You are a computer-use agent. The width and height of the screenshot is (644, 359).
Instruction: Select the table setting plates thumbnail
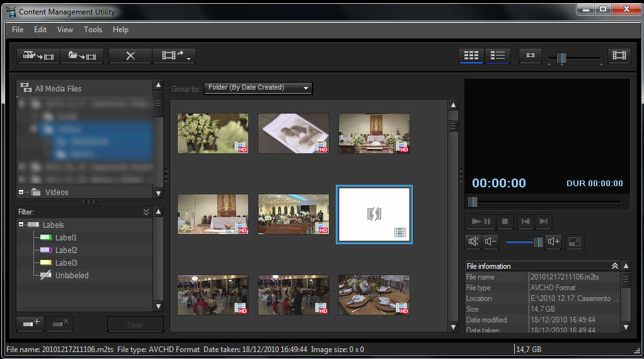click(x=374, y=295)
